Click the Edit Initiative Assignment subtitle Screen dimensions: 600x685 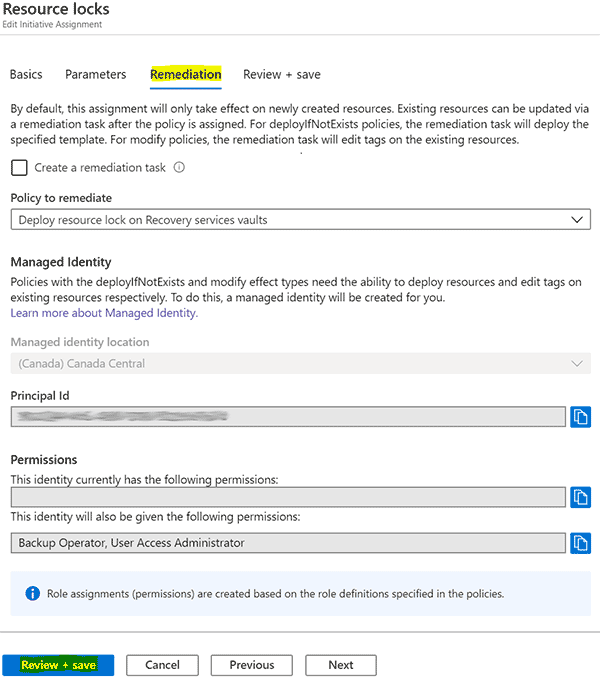point(52,24)
